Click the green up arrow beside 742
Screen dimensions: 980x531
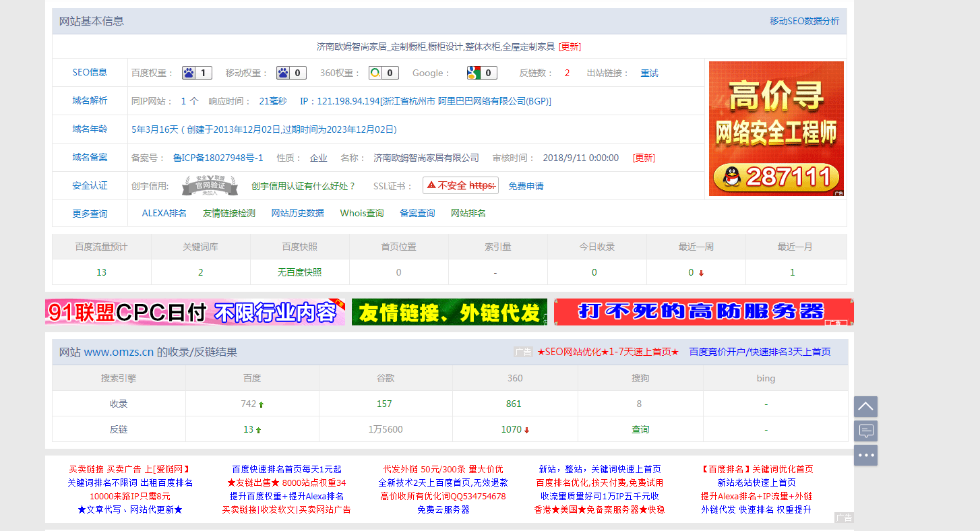(x=261, y=404)
